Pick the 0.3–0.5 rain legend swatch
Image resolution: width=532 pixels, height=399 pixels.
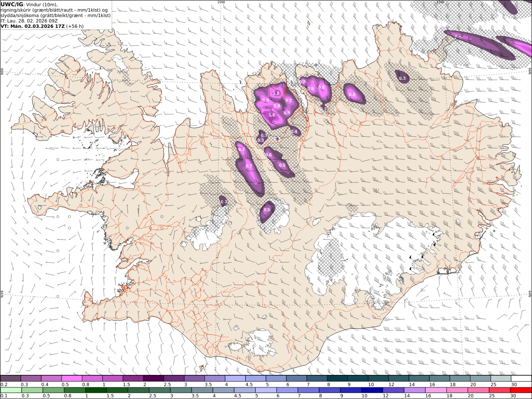tap(32, 390)
